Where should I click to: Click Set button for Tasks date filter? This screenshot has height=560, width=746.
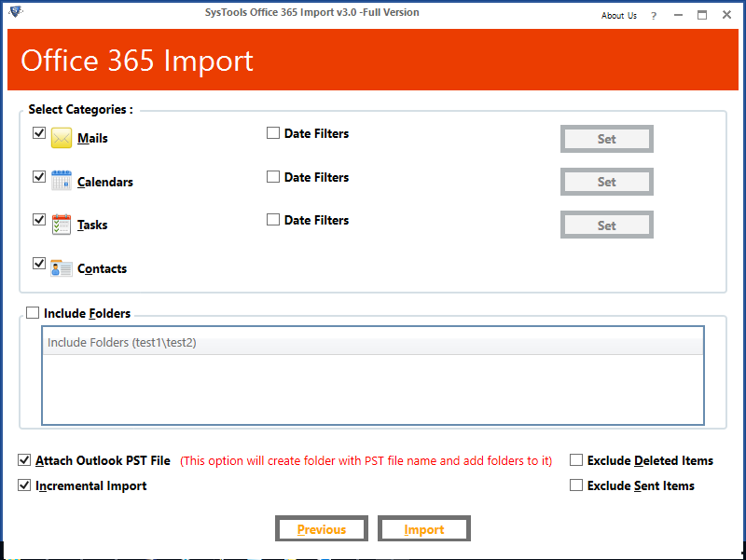coord(607,225)
